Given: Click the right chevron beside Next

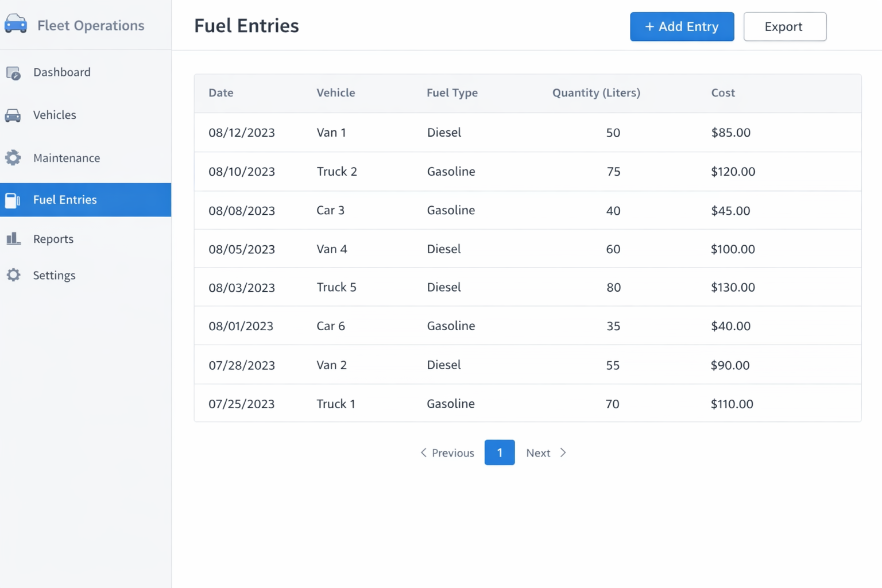Looking at the screenshot, I should (563, 452).
